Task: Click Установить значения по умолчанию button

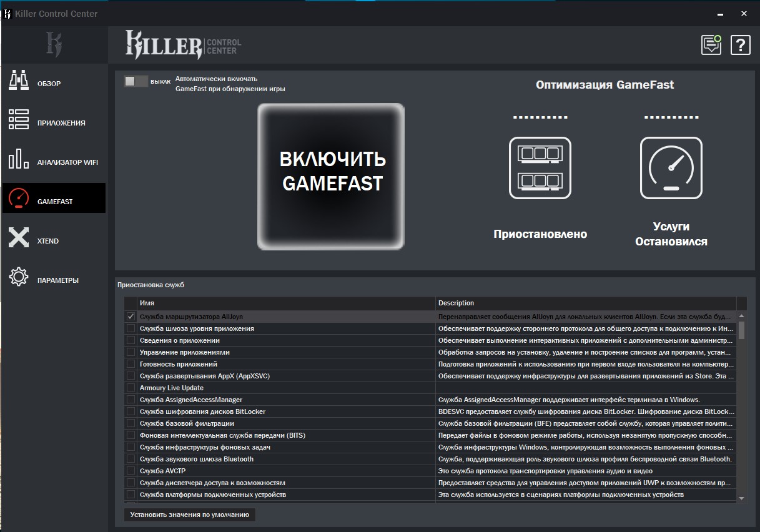Action: [190, 515]
